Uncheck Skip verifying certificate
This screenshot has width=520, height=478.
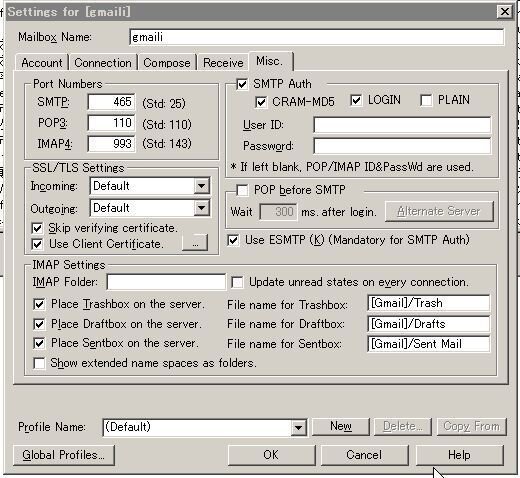(x=37, y=228)
